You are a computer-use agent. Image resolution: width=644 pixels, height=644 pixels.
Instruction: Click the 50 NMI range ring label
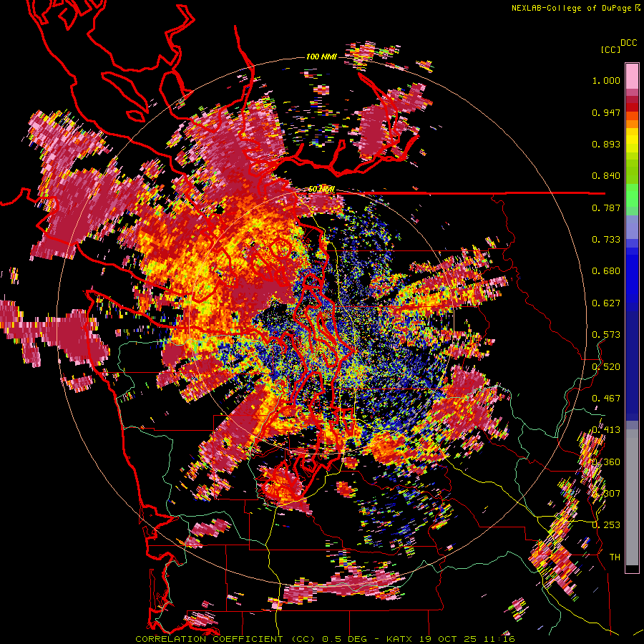(x=321, y=190)
